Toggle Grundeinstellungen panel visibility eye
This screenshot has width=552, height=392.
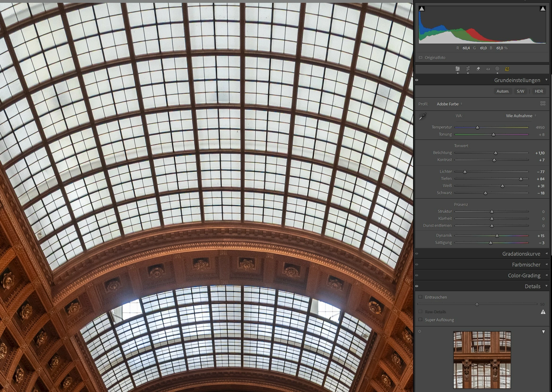417,80
